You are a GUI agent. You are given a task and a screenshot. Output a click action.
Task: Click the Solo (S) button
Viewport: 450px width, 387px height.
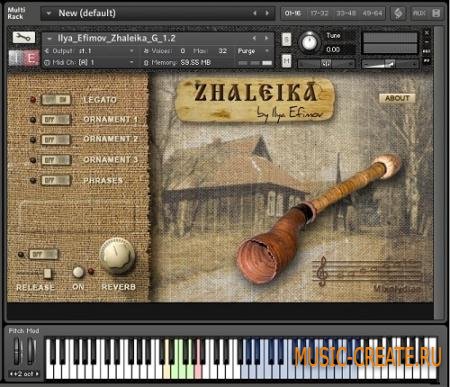286,40
